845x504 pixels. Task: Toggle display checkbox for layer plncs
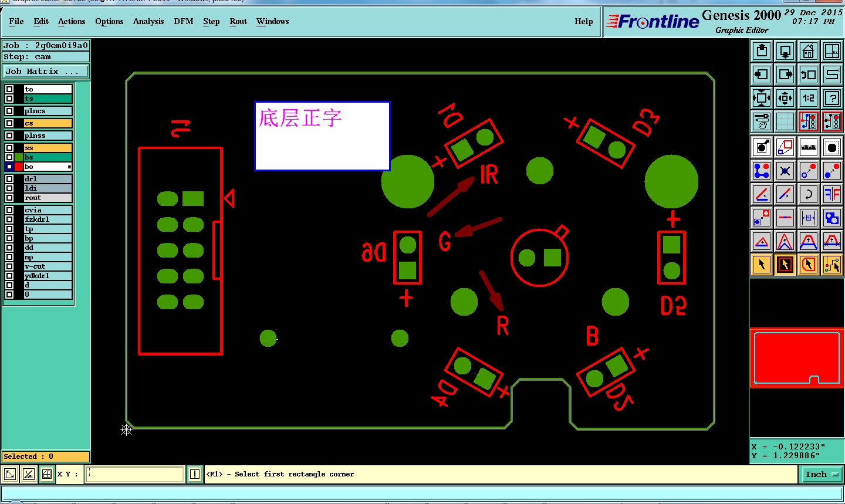click(9, 111)
